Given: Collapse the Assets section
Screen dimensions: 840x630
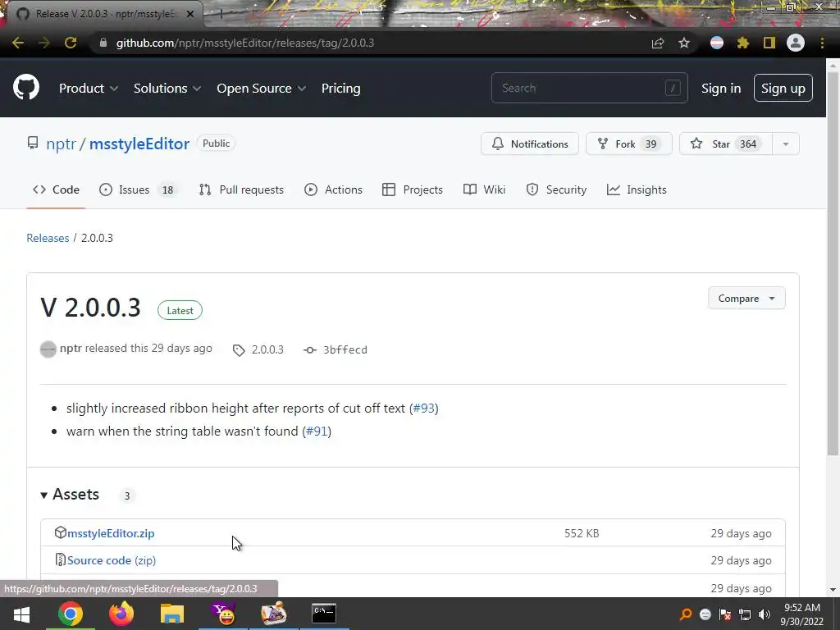Looking at the screenshot, I should point(71,495).
